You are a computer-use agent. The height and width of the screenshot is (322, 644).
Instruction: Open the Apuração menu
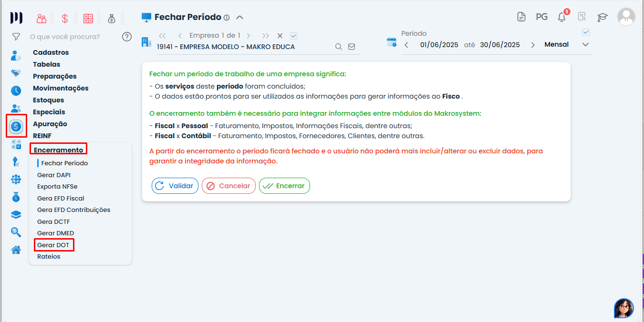coord(50,124)
